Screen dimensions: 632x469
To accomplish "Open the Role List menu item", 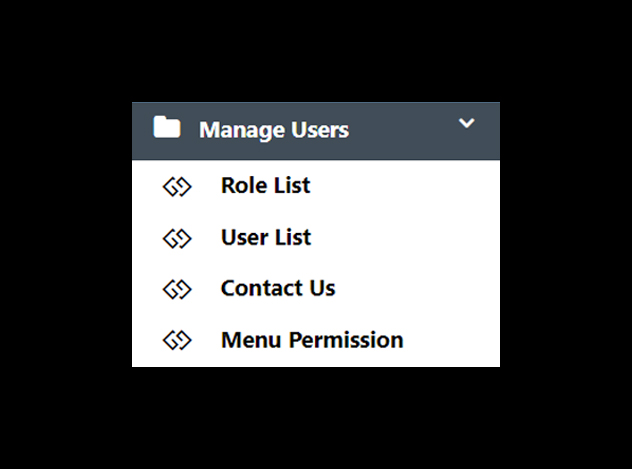I will [316, 186].
